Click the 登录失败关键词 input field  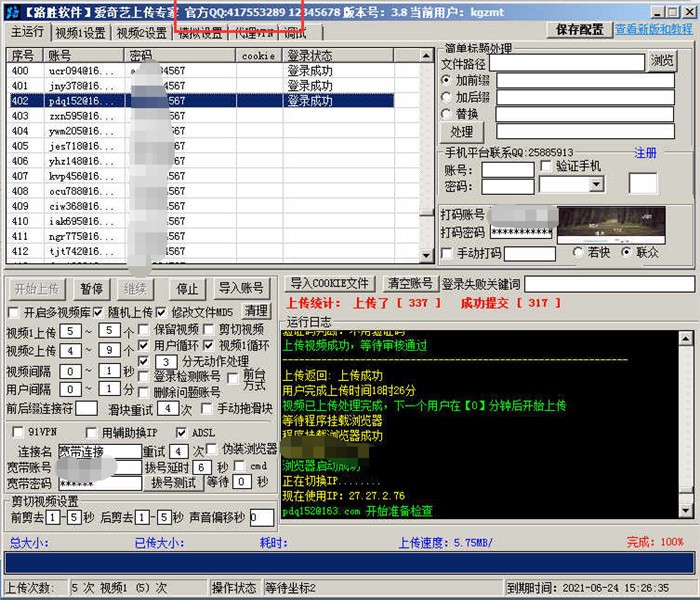click(x=609, y=284)
